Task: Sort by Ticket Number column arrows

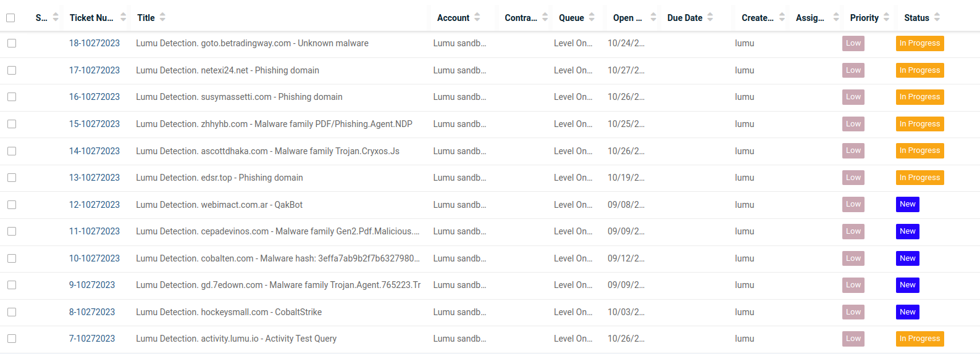Action: (x=123, y=18)
